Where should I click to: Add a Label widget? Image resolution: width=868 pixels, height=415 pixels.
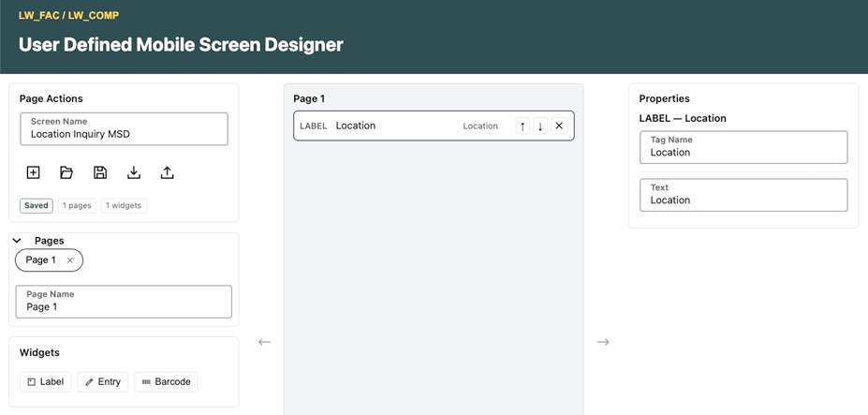pos(45,382)
